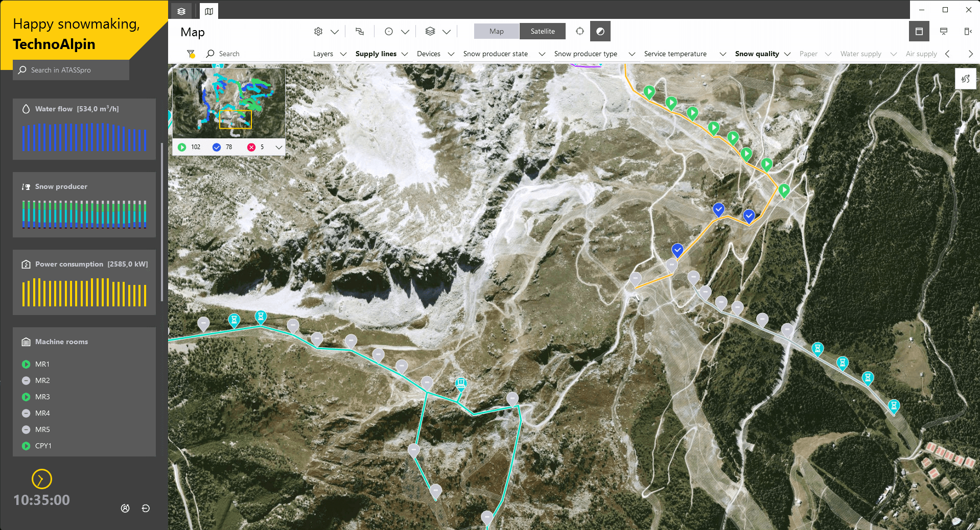Open the layers stack tab icon

coord(181,11)
